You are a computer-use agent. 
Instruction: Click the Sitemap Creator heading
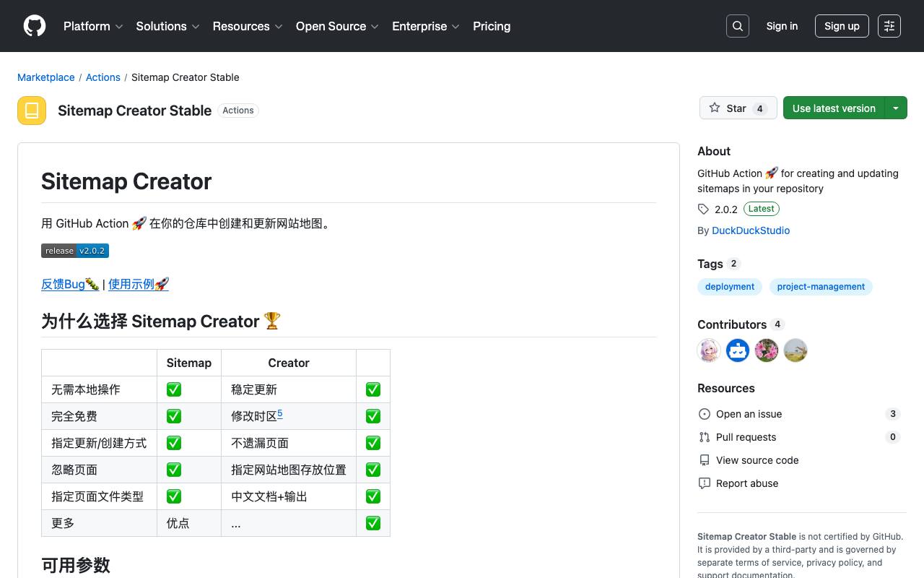tap(126, 181)
